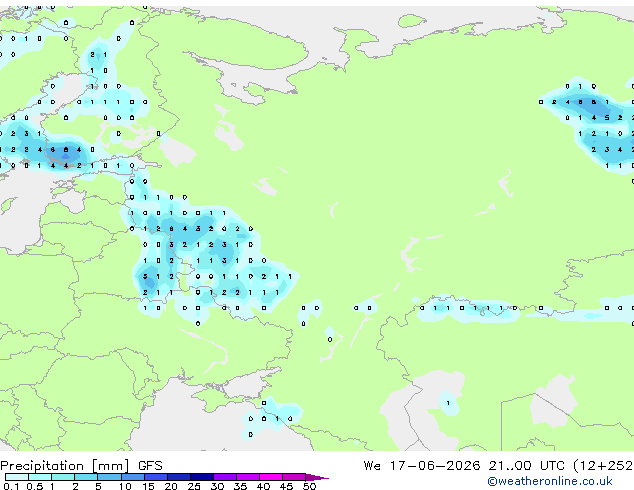Click the 5–10 mm legend color box

click(x=110, y=477)
